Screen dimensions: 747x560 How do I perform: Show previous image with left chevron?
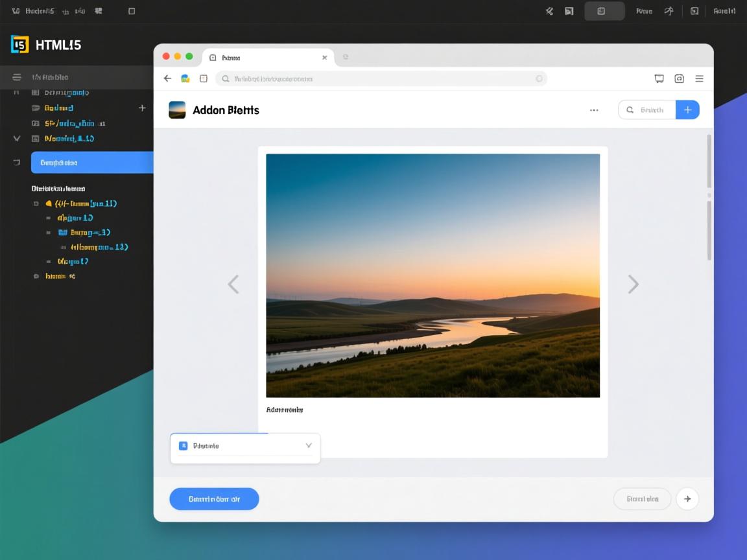[x=233, y=284]
